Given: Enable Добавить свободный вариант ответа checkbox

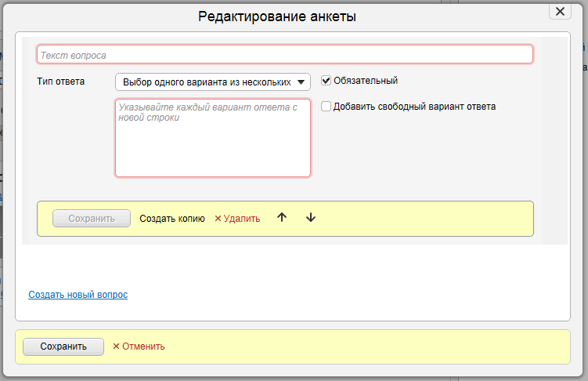Looking at the screenshot, I should pyautogui.click(x=326, y=107).
